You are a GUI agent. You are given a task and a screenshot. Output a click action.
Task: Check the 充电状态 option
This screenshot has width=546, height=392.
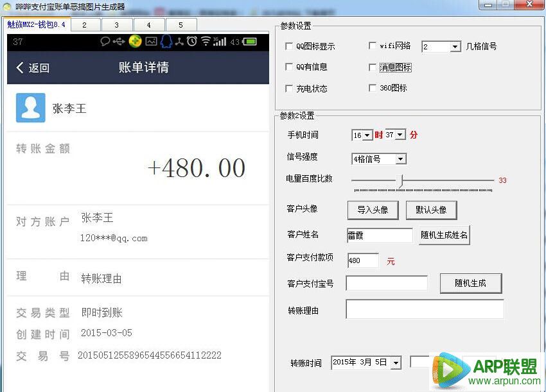coord(288,89)
